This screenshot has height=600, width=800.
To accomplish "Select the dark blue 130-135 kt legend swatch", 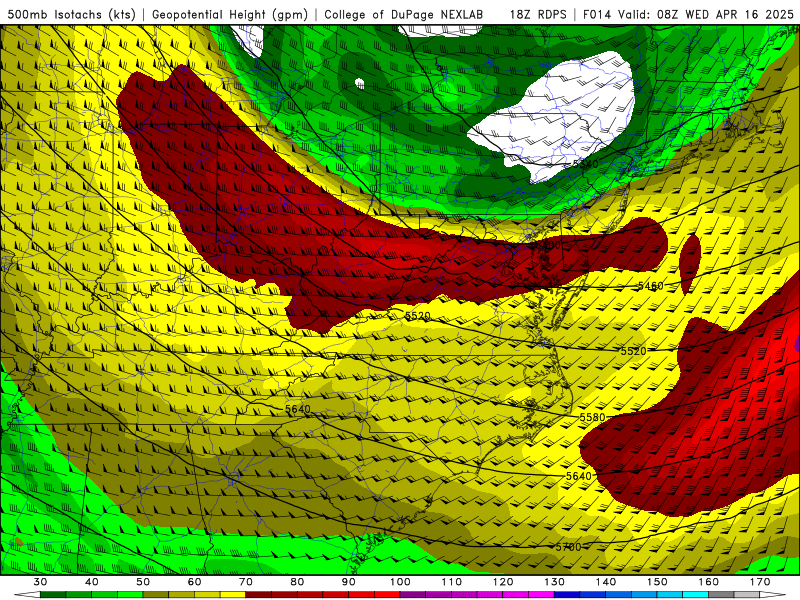I will click(567, 595).
